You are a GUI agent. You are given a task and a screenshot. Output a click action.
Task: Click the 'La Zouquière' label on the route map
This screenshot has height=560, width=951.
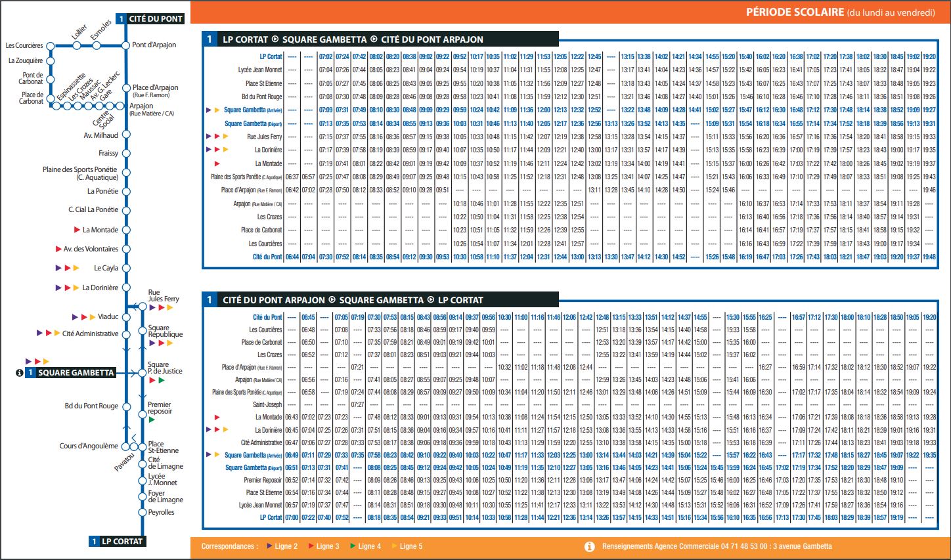tap(26, 61)
